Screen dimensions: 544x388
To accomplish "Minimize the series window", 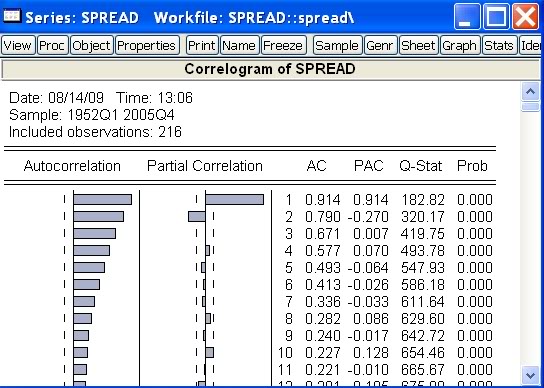I will pos(467,17).
